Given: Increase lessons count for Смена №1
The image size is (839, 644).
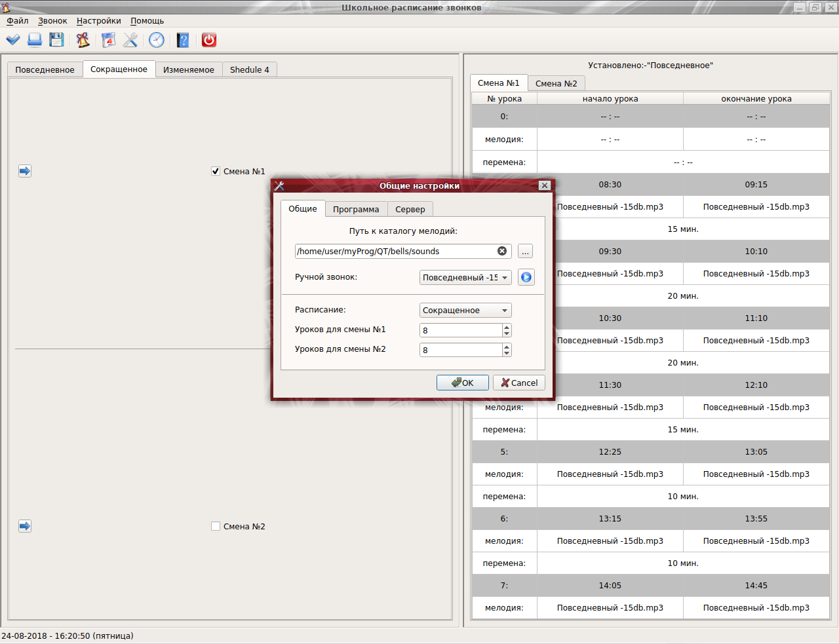Looking at the screenshot, I should (507, 327).
